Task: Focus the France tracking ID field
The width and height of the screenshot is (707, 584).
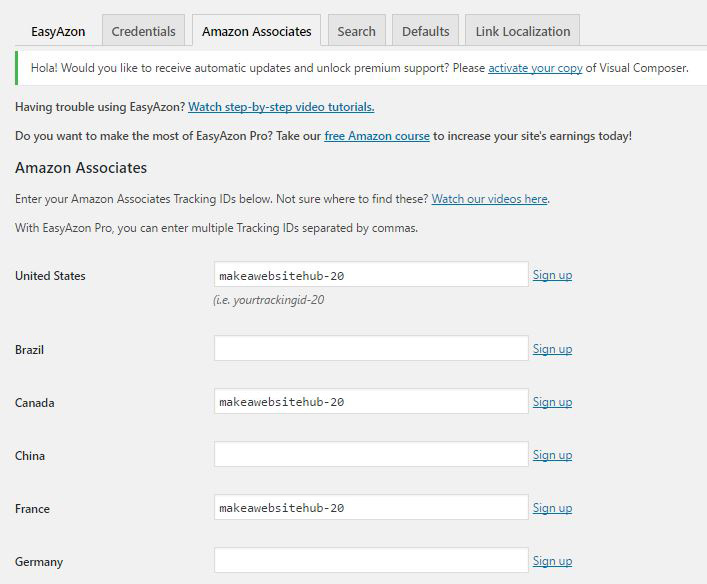Action: tap(371, 507)
